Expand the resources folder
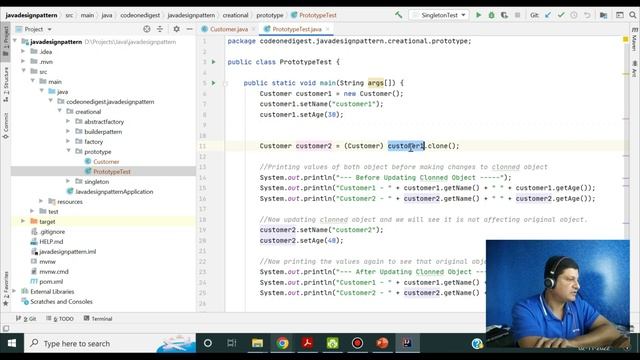 coord(41,201)
